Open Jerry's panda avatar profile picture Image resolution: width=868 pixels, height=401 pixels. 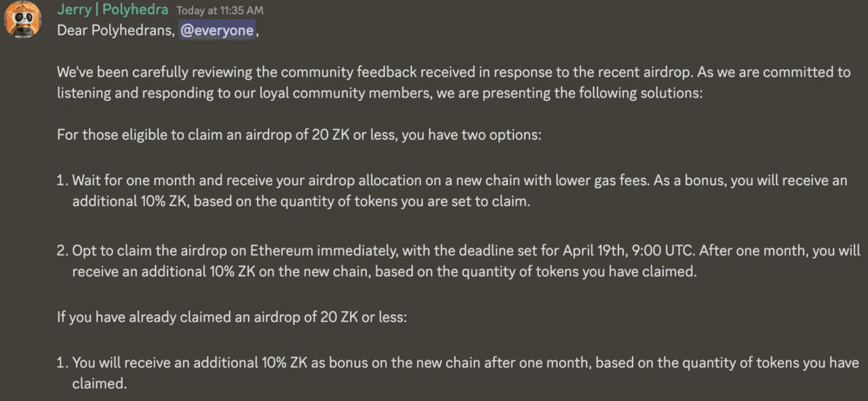coord(23,20)
